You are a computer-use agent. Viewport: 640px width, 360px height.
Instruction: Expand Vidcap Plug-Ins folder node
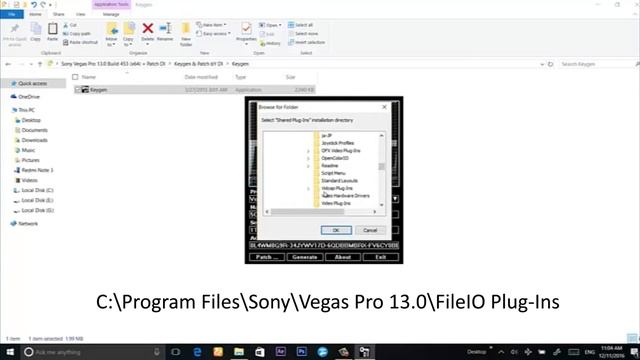[308, 189]
